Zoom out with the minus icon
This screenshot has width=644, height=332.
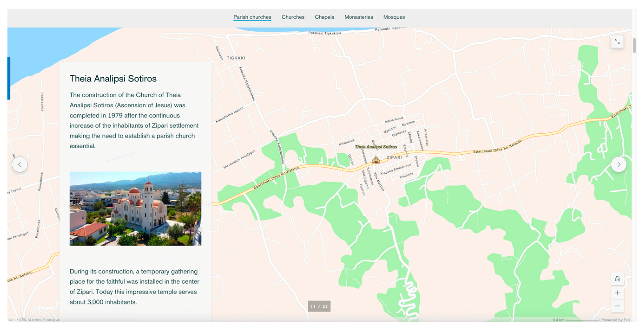[617, 306]
